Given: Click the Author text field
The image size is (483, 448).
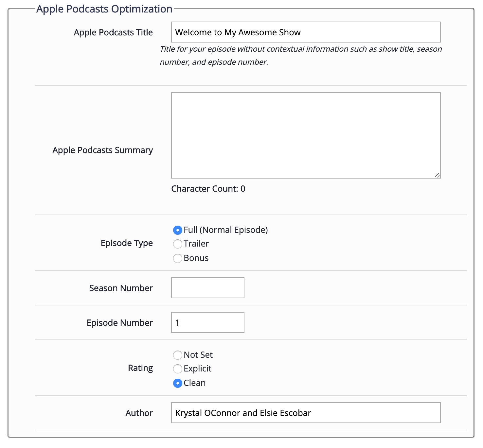Looking at the screenshot, I should tap(306, 413).
